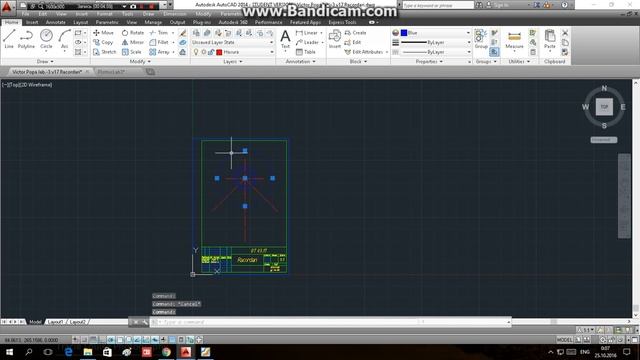Image resolution: width=640 pixels, height=360 pixels.
Task: Insert a Table from Annotation panel
Action: [x=306, y=52]
